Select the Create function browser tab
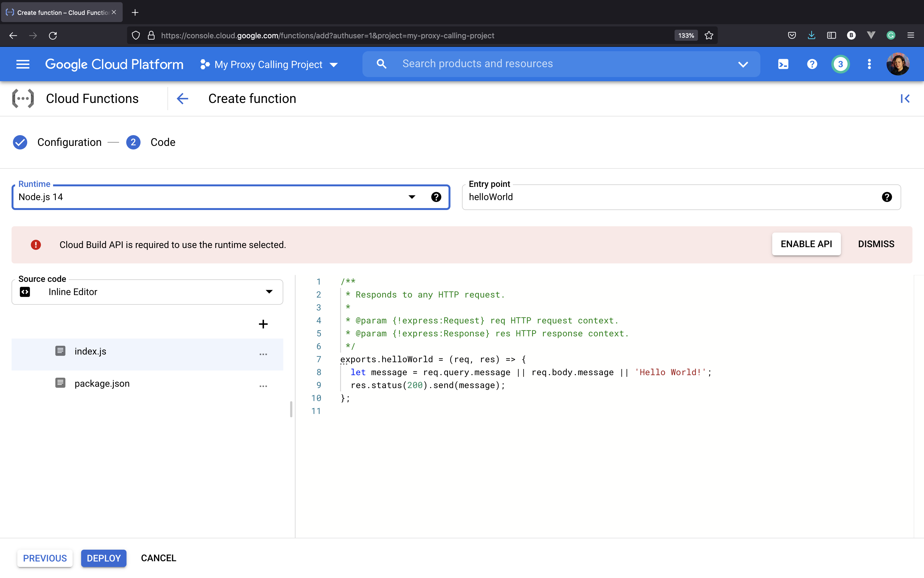 62,12
